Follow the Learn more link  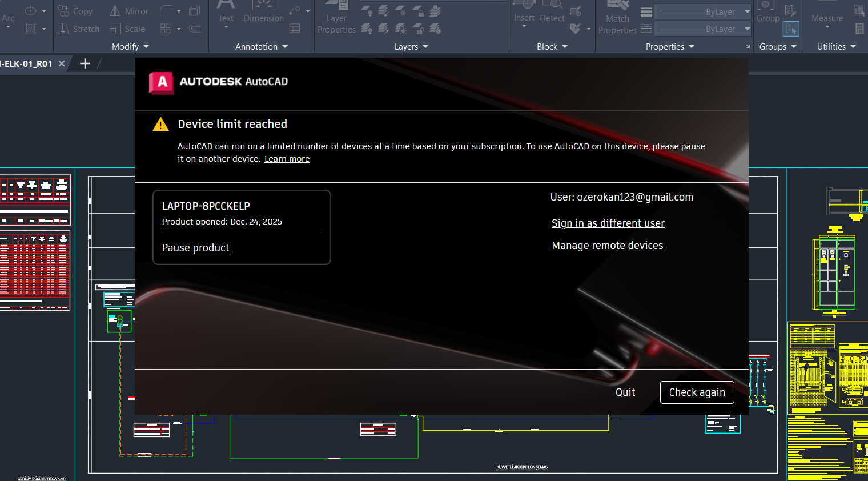287,159
